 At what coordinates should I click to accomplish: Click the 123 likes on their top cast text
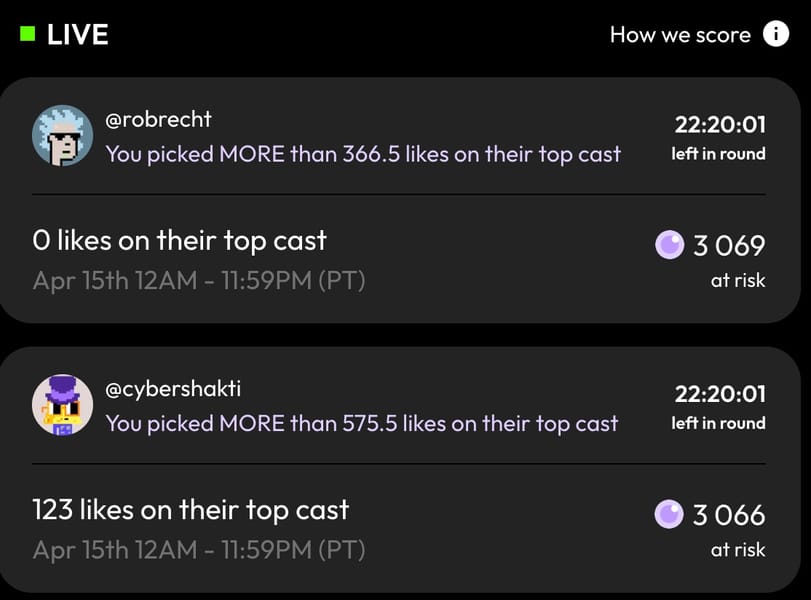click(191, 510)
